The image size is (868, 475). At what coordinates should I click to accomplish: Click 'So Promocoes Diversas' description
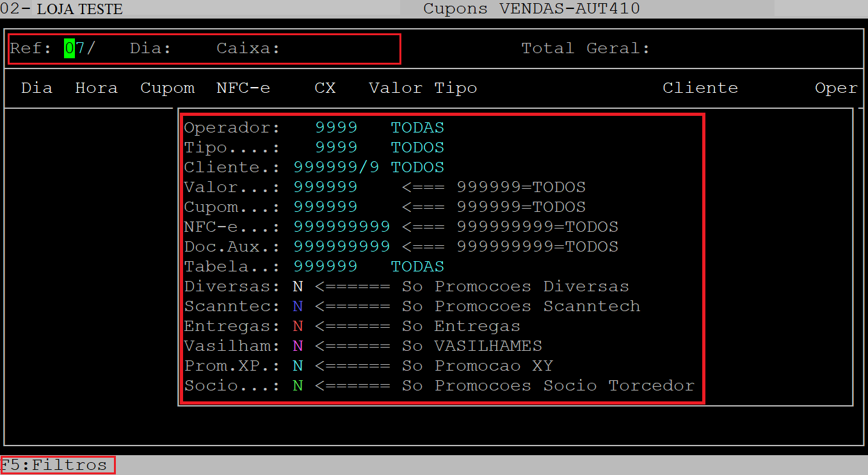(x=515, y=286)
